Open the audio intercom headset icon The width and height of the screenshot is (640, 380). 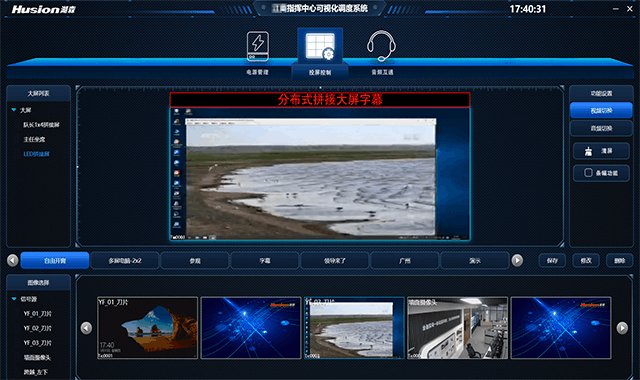381,46
